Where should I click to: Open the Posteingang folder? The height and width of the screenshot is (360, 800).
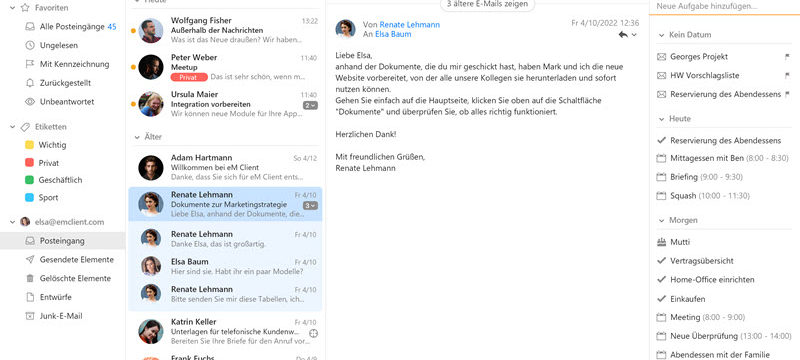tap(62, 241)
